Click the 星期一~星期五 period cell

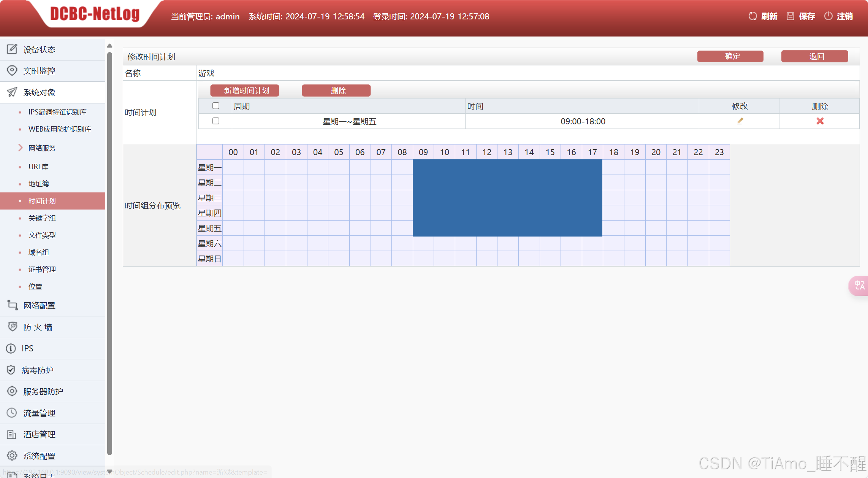pos(349,121)
